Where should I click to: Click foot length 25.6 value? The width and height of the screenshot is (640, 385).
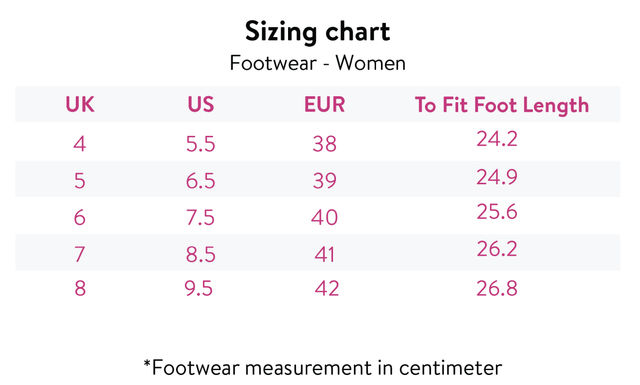497,211
